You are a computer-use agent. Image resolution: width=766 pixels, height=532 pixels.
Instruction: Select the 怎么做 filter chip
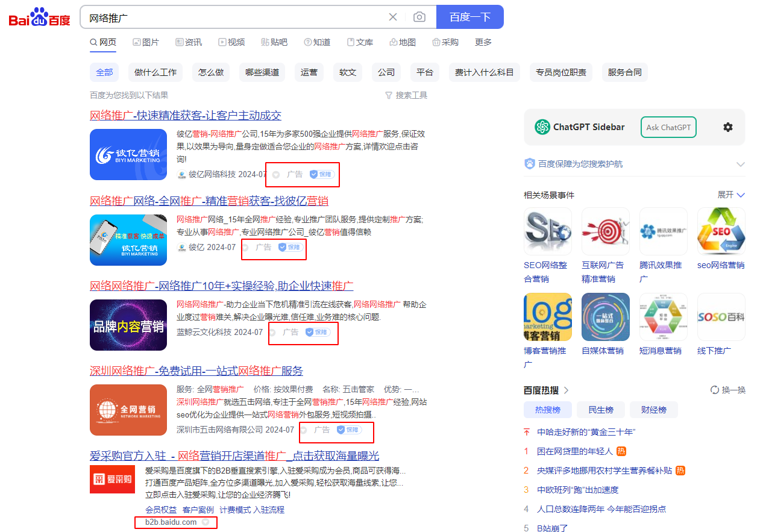pos(211,72)
